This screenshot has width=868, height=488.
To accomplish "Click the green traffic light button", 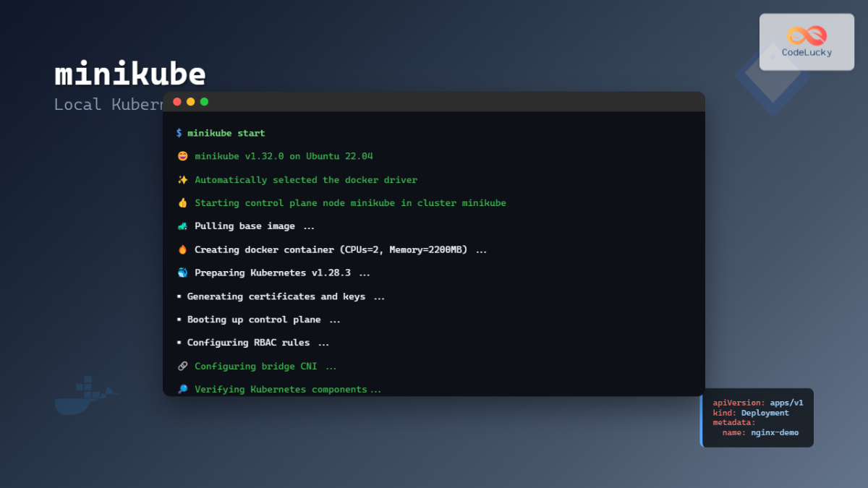I will [204, 102].
